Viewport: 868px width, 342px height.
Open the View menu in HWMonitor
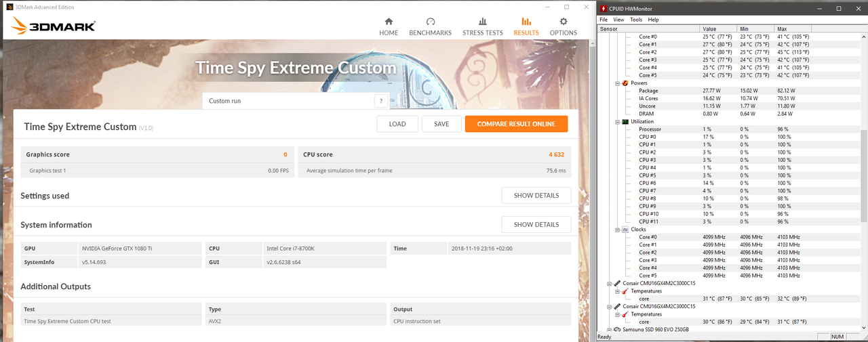click(x=619, y=20)
